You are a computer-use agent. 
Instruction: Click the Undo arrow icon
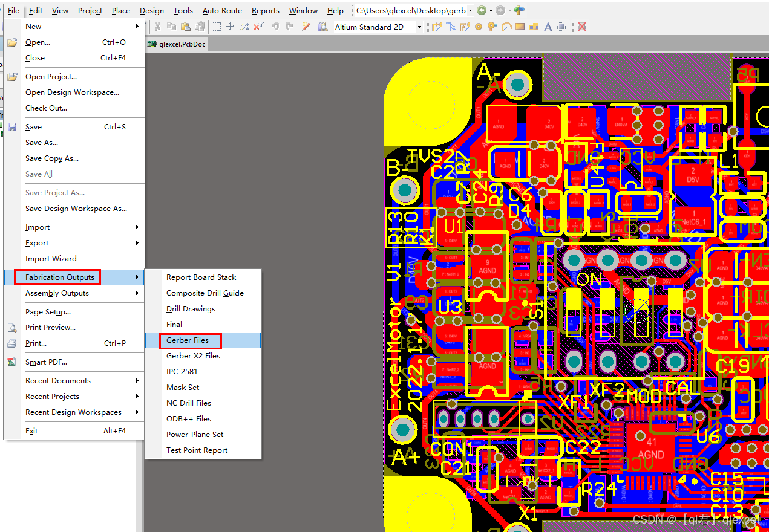tap(275, 27)
